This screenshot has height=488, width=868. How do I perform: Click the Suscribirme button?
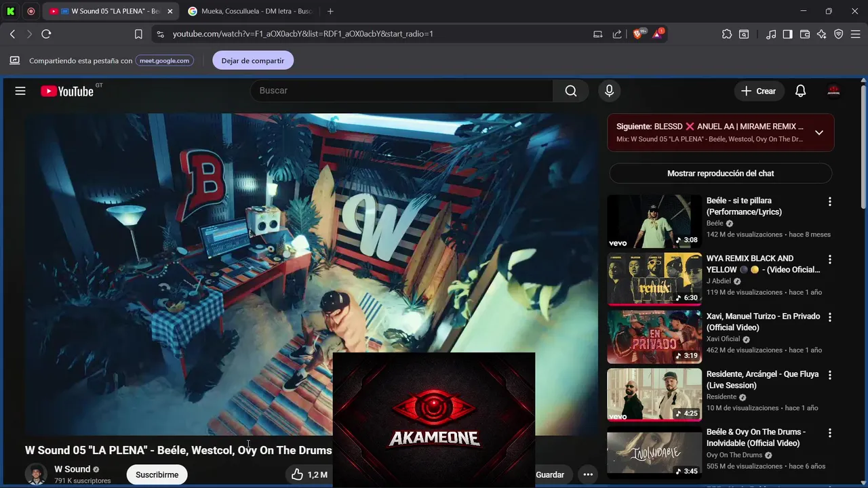(157, 474)
